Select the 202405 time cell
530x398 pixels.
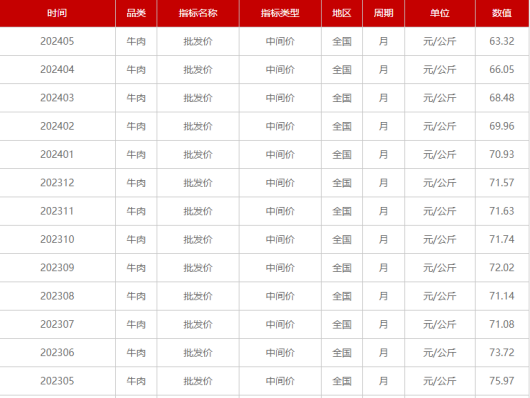[57, 41]
